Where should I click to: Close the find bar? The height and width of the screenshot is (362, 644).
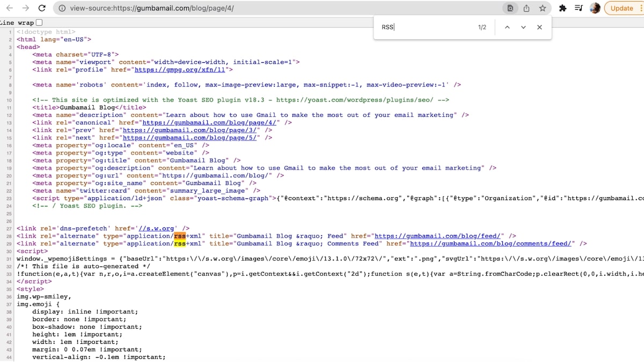click(539, 27)
